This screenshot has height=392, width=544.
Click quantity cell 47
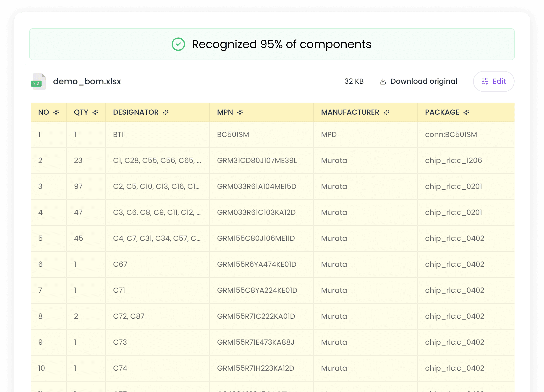coord(86,213)
